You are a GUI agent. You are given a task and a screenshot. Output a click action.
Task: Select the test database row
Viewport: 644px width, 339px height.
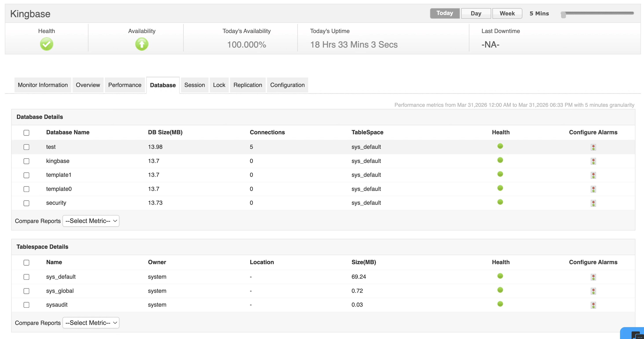pyautogui.click(x=26, y=147)
